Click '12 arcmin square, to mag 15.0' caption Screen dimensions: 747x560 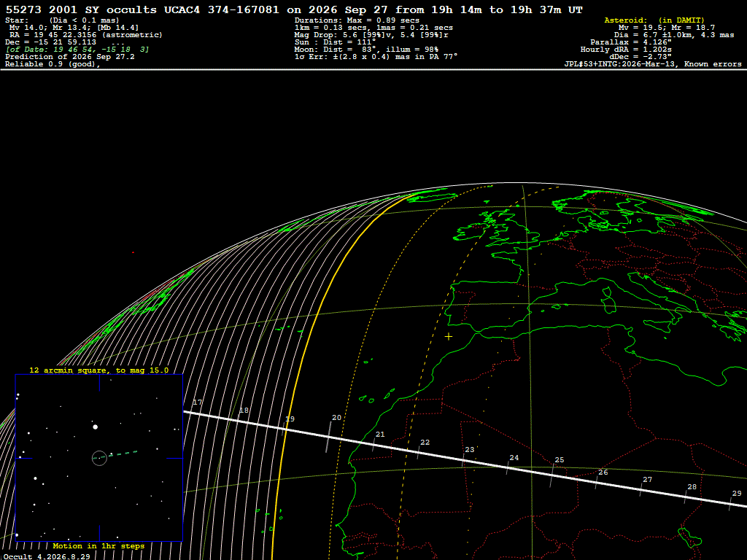(x=99, y=370)
